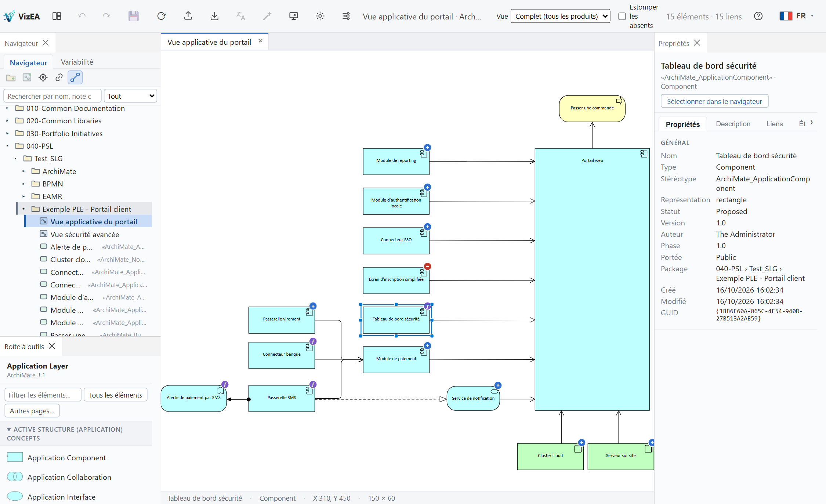Screen dimensions: 826x504
Task: Click the Filtrer les éléments field
Action: (x=43, y=395)
